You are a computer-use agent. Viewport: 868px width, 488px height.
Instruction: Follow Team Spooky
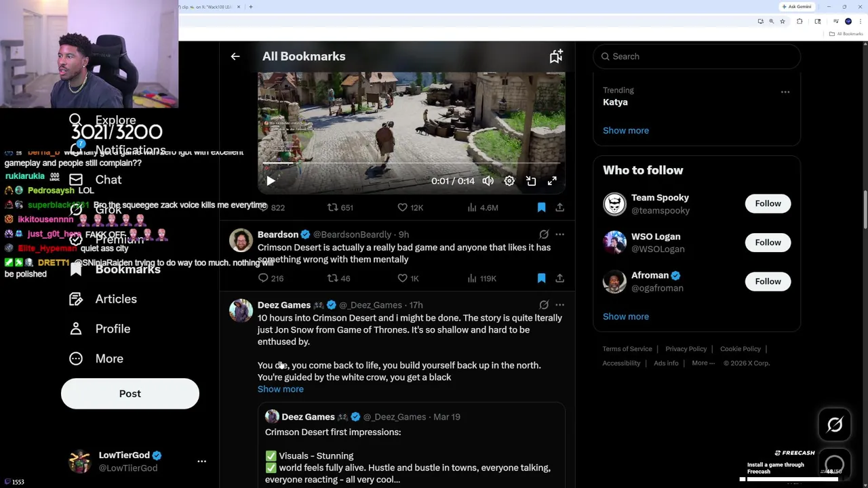(768, 203)
